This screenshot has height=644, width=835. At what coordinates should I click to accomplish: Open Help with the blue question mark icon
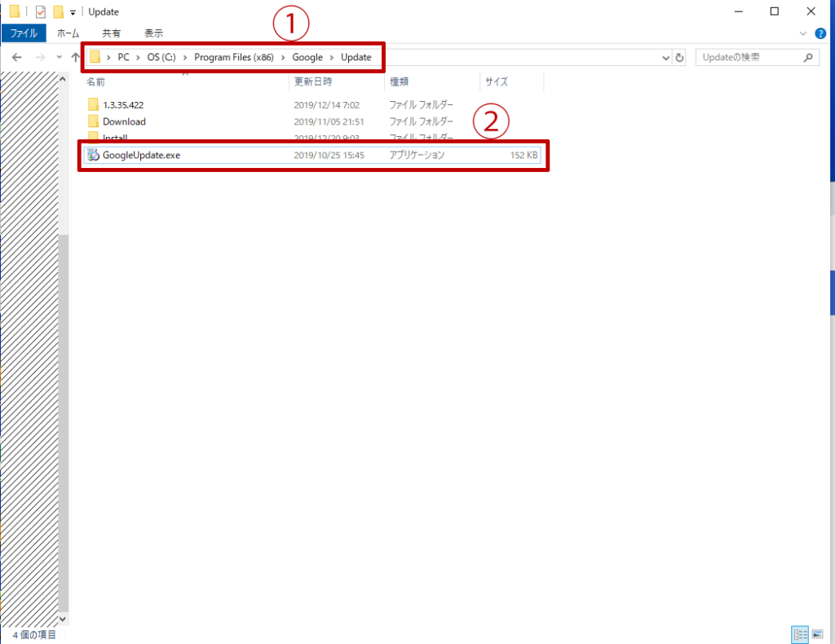820,33
